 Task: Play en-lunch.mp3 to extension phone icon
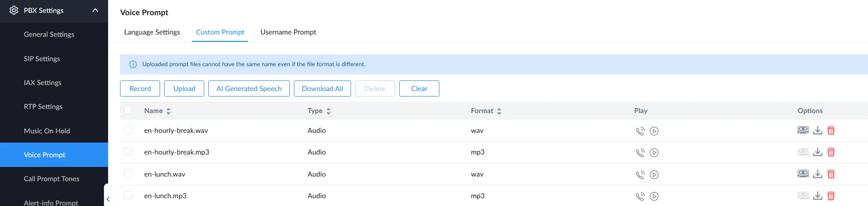click(640, 196)
